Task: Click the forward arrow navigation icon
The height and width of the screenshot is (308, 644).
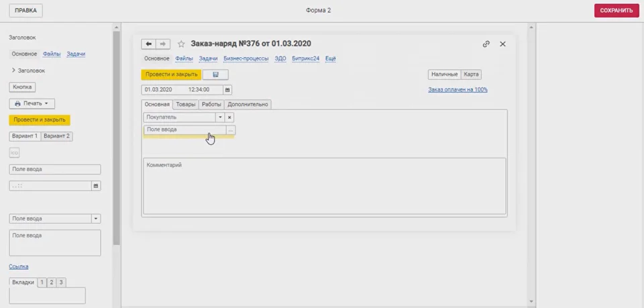Action: coord(162,44)
